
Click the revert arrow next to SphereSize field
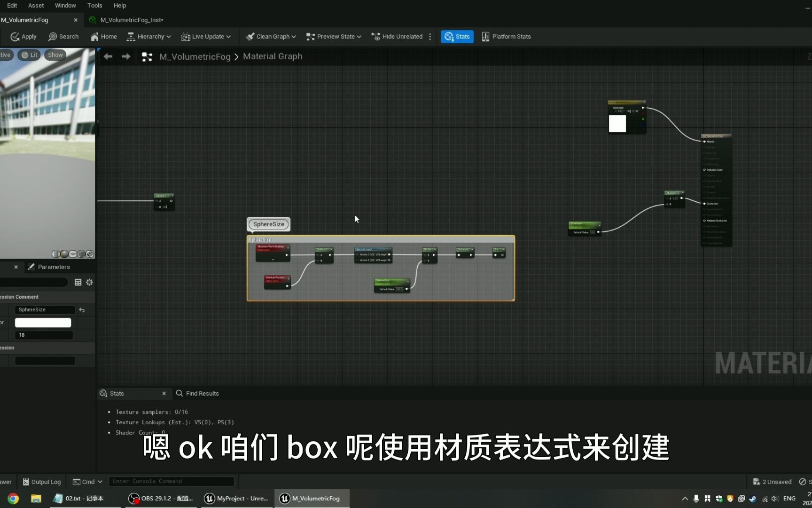pos(82,310)
